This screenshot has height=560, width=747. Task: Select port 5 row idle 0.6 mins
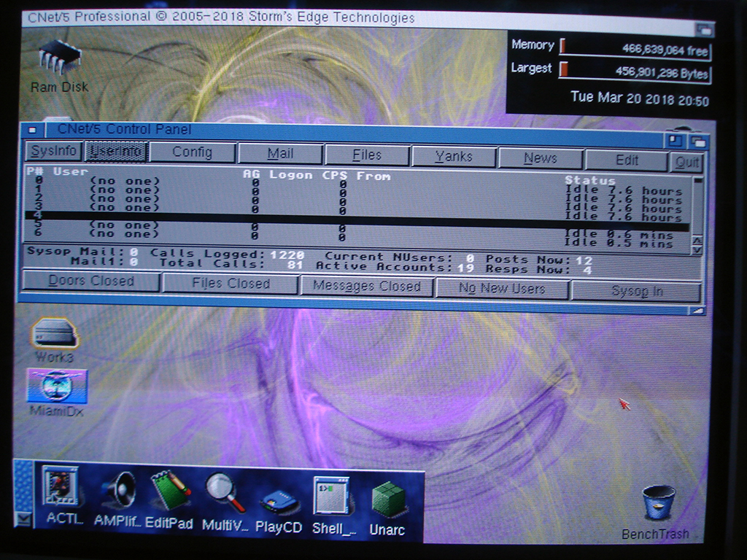(357, 230)
